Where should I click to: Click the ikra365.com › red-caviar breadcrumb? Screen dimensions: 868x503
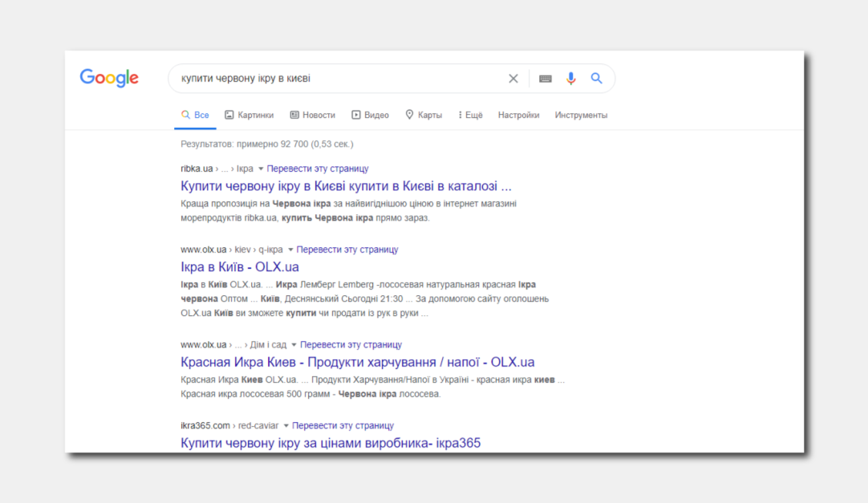[229, 425]
